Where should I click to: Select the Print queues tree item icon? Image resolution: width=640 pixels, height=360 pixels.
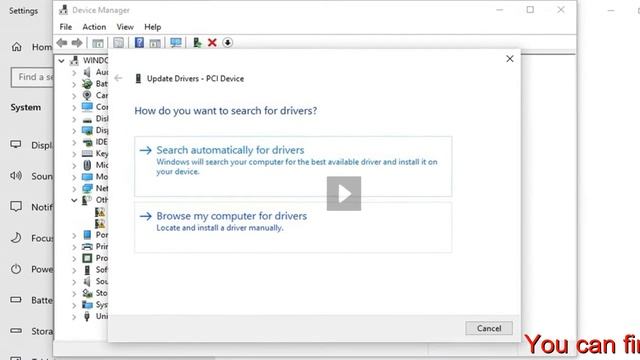point(87,246)
